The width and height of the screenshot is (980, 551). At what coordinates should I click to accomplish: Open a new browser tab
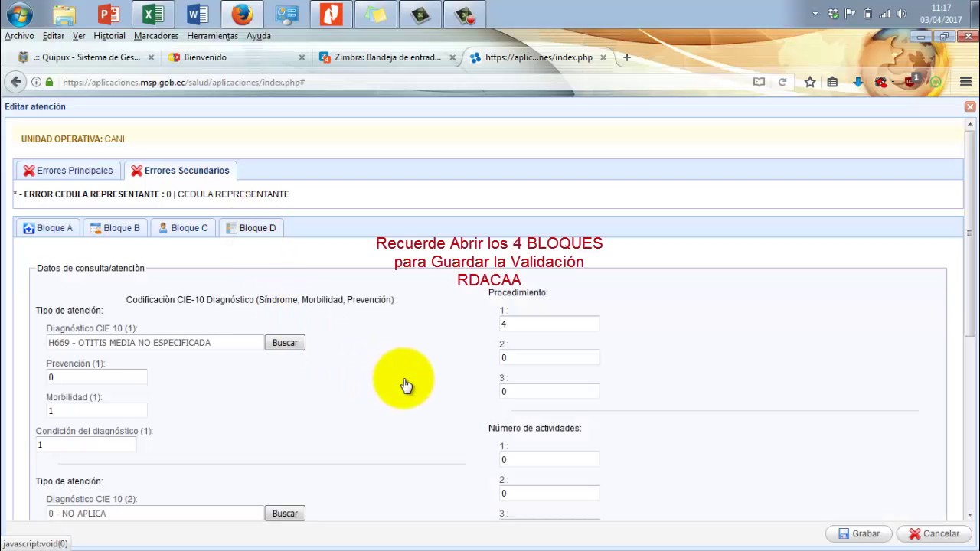click(626, 57)
